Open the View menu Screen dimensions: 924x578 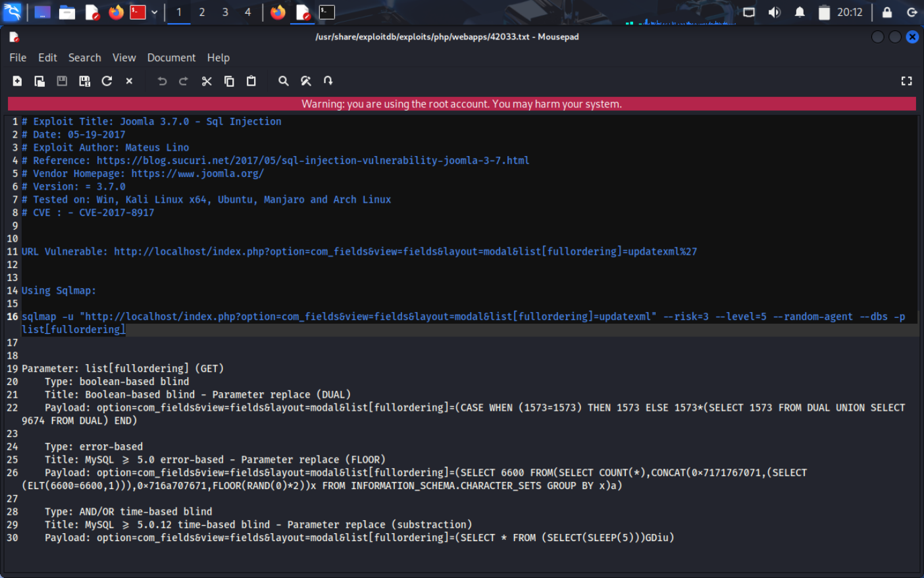click(x=124, y=58)
